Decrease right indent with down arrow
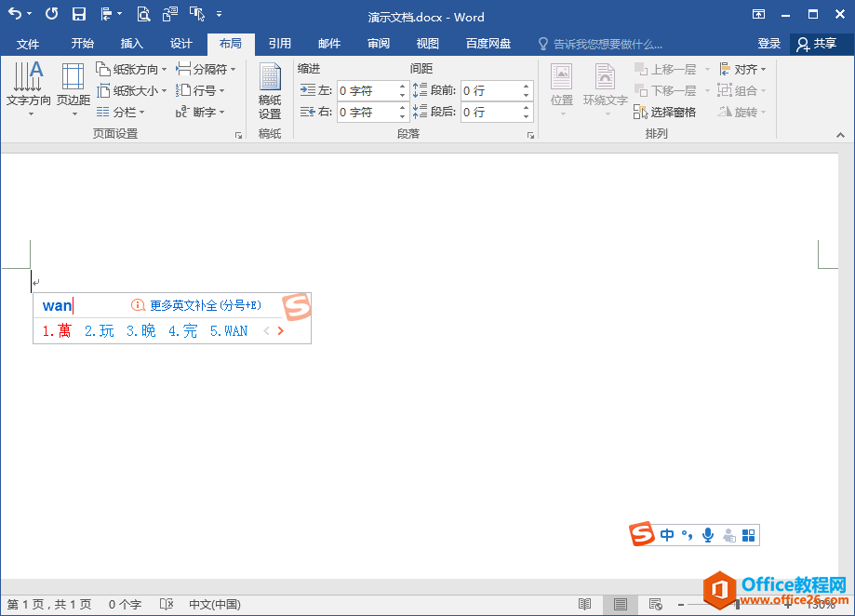Screen dimensions: 855x616 pos(403,116)
